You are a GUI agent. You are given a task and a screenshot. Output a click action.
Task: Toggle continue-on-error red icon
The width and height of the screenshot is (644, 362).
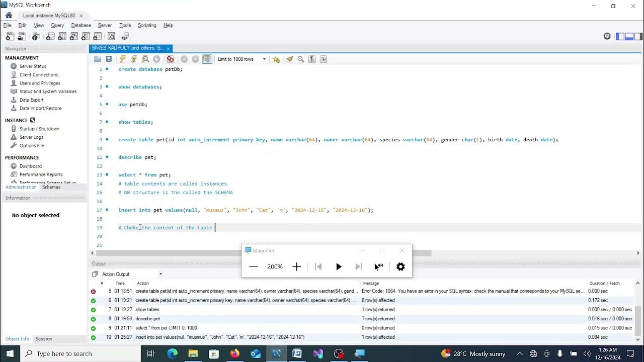[171, 59]
